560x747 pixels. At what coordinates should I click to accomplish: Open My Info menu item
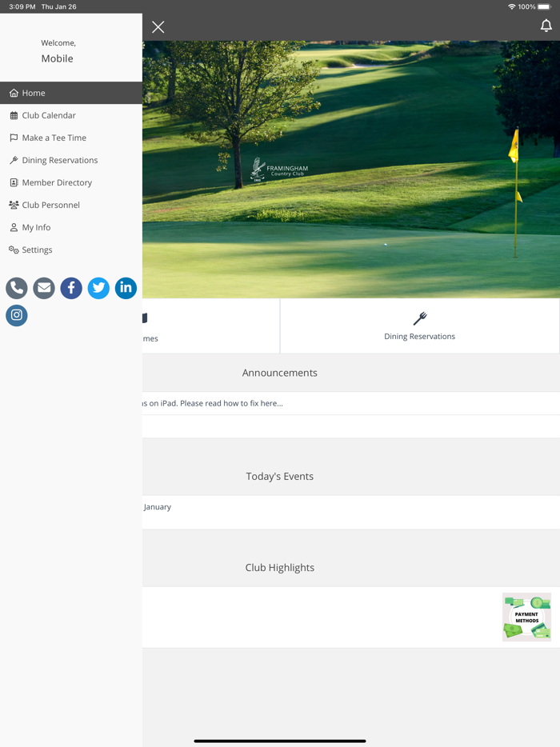[x=71, y=227]
